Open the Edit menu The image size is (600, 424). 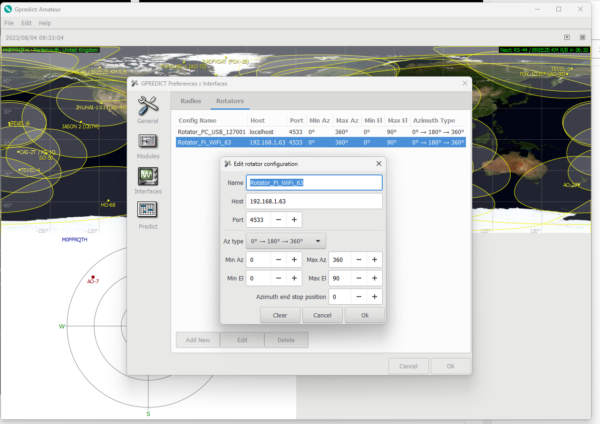pyautogui.click(x=26, y=23)
